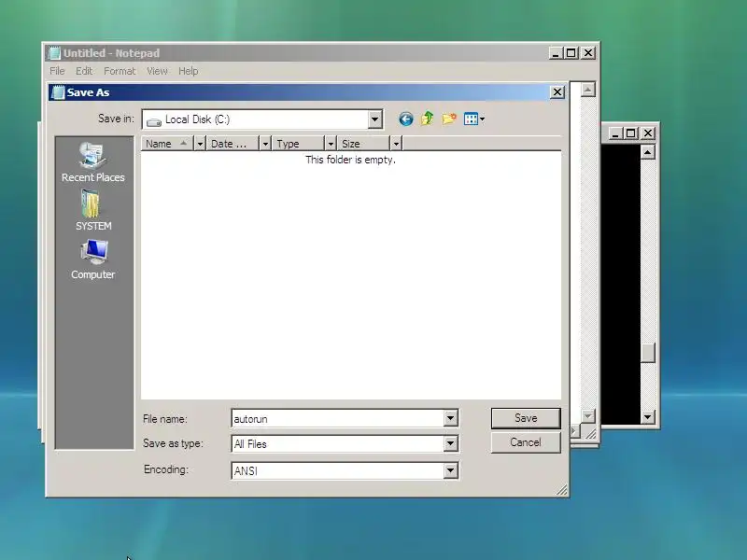Click the scrollbar thumb in black window
This screenshot has height=560, width=747.
tap(647, 353)
